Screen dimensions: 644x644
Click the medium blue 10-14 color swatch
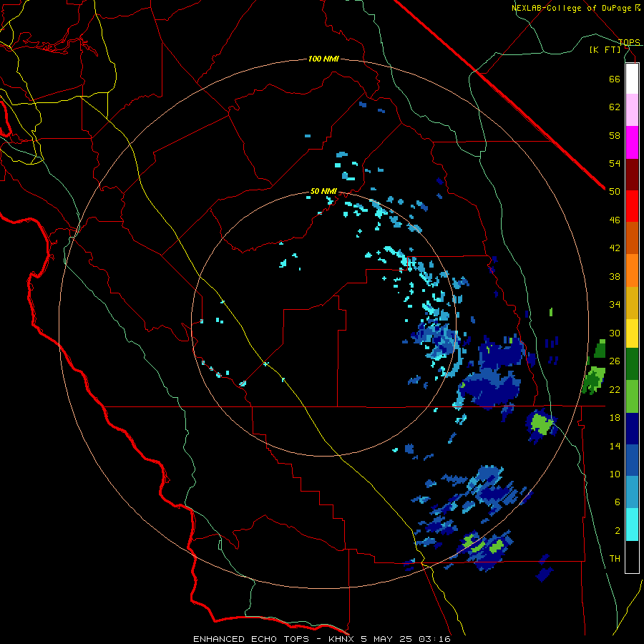click(632, 460)
